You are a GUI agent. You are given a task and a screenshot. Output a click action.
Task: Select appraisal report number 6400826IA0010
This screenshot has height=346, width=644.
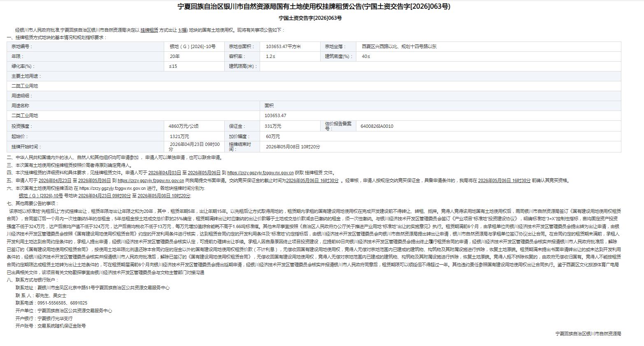(x=377, y=127)
